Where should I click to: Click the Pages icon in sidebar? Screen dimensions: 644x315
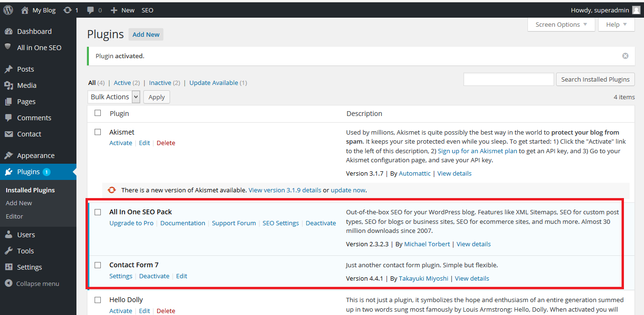tap(9, 102)
